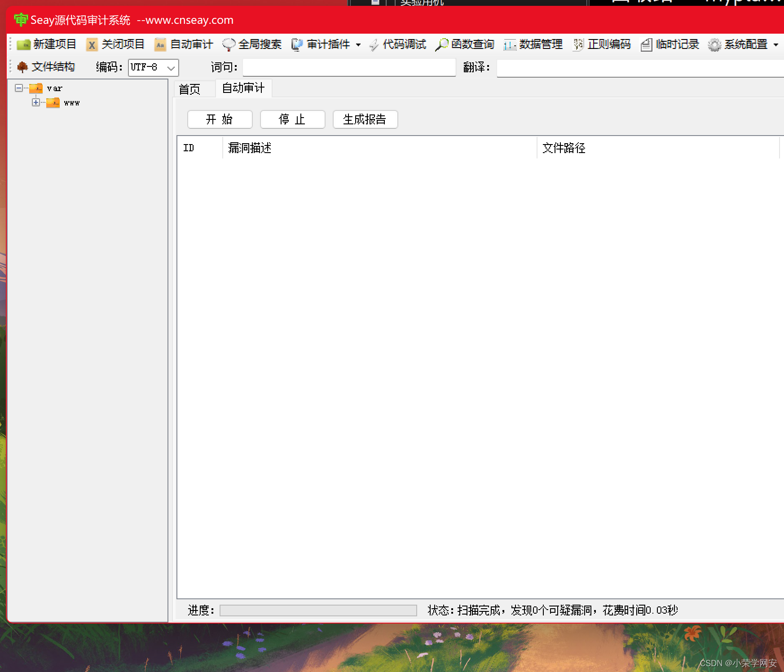Click the 编码 label
The width and height of the screenshot is (784, 672).
[x=109, y=67]
